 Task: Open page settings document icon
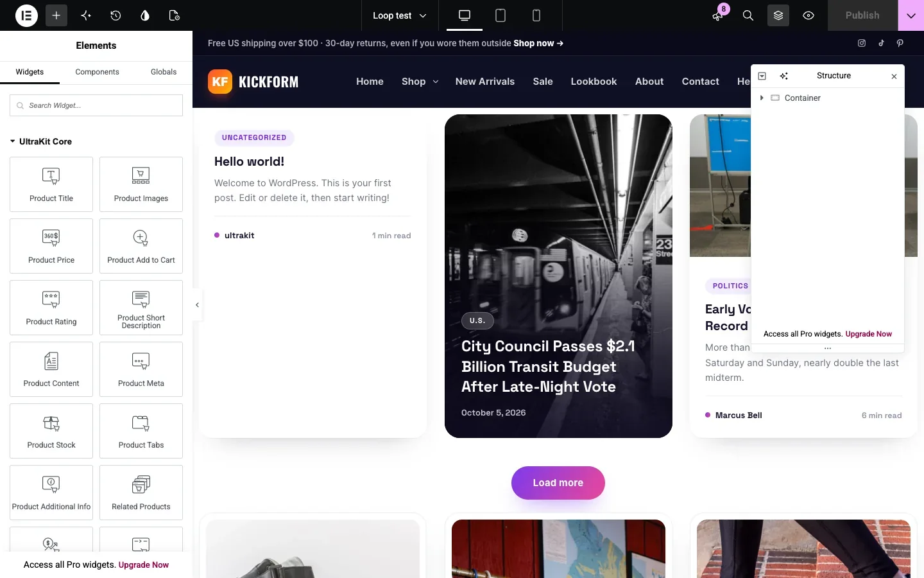pos(175,15)
